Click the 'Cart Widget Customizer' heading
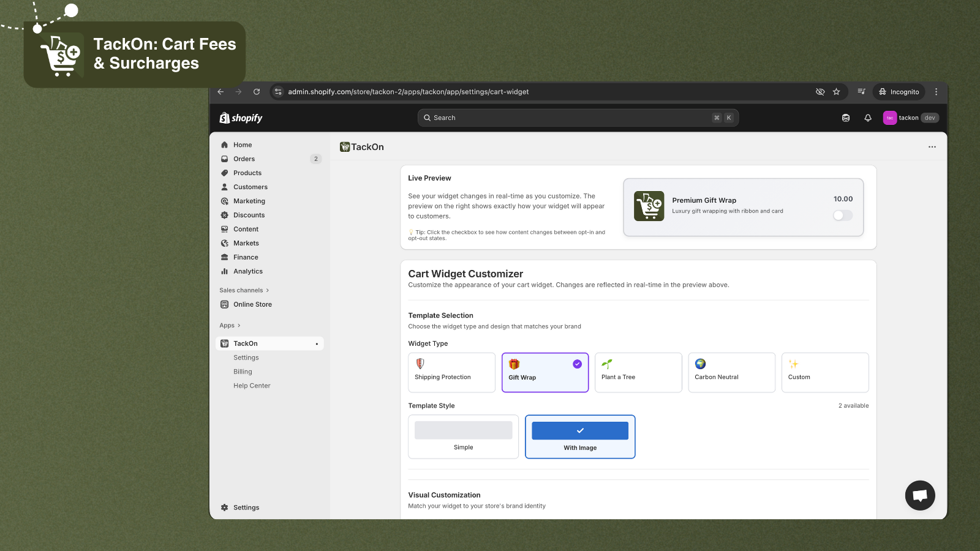This screenshot has height=551, width=980. [x=466, y=274]
